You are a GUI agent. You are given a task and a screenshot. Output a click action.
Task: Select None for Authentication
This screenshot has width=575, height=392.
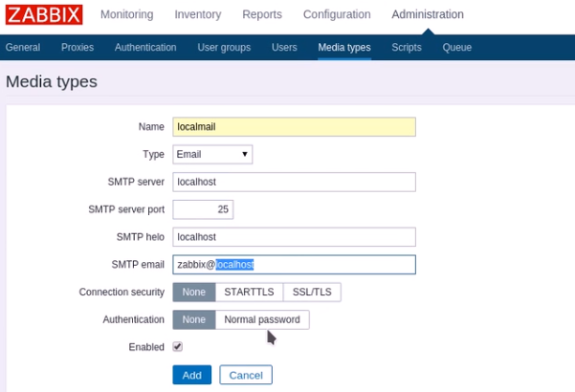194,319
